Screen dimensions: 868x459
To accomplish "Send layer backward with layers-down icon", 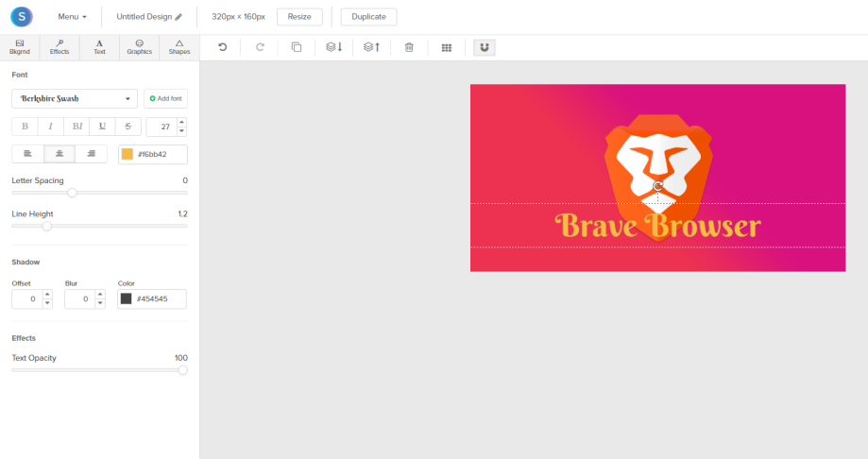I will click(333, 47).
